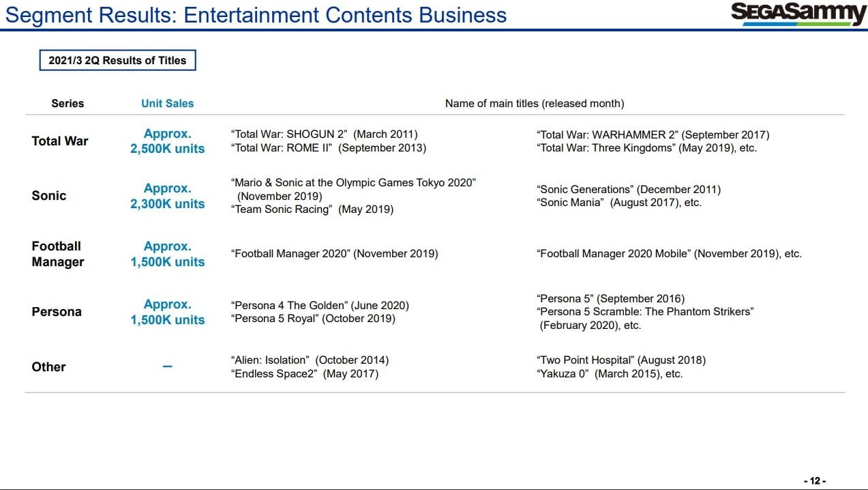Click 'Persona 5' (September 2016)
This screenshot has height=490, width=868.
611,298
